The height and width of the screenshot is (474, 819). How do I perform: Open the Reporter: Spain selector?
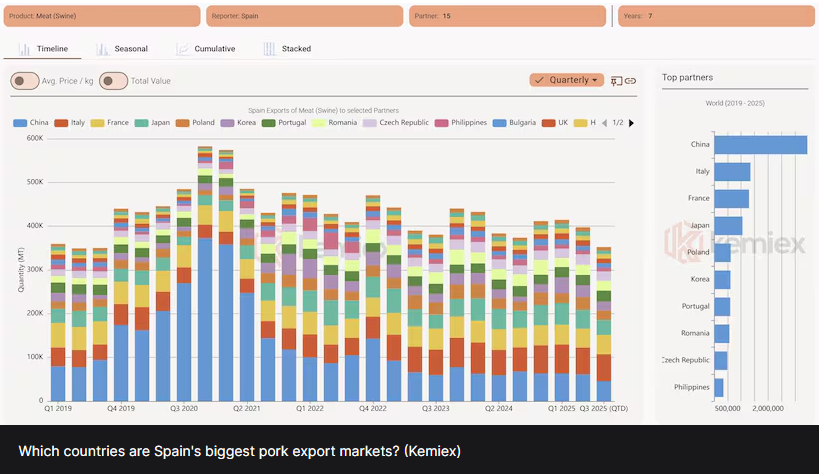(304, 16)
